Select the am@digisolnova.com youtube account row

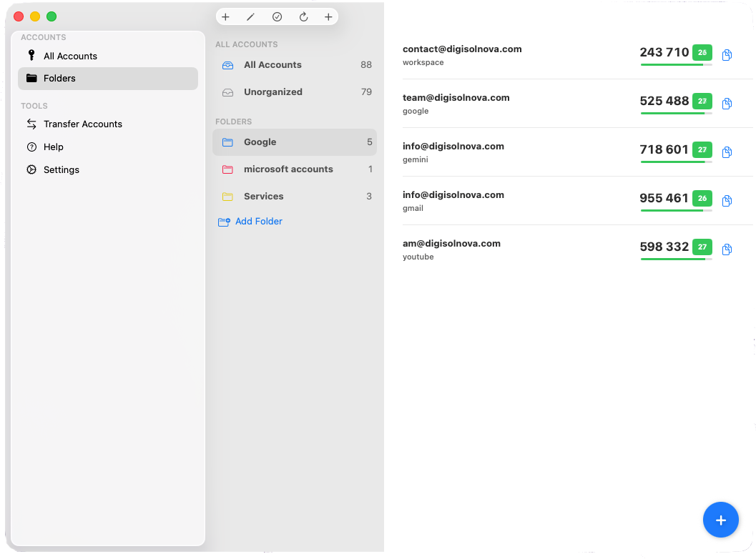click(501, 249)
